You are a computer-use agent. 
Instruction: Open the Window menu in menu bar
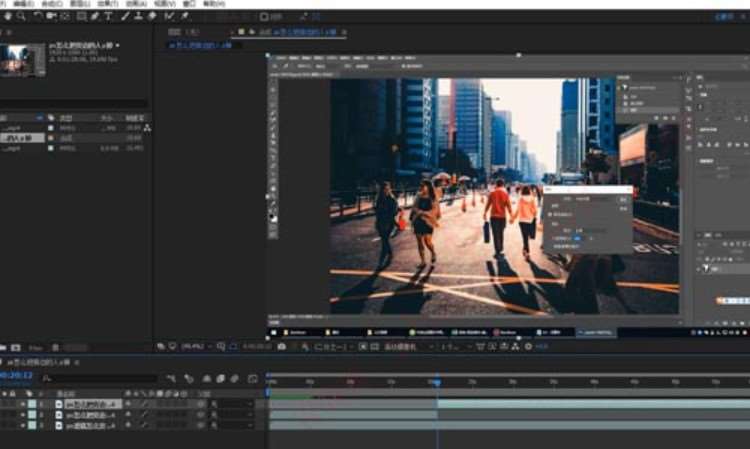pyautogui.click(x=190, y=4)
